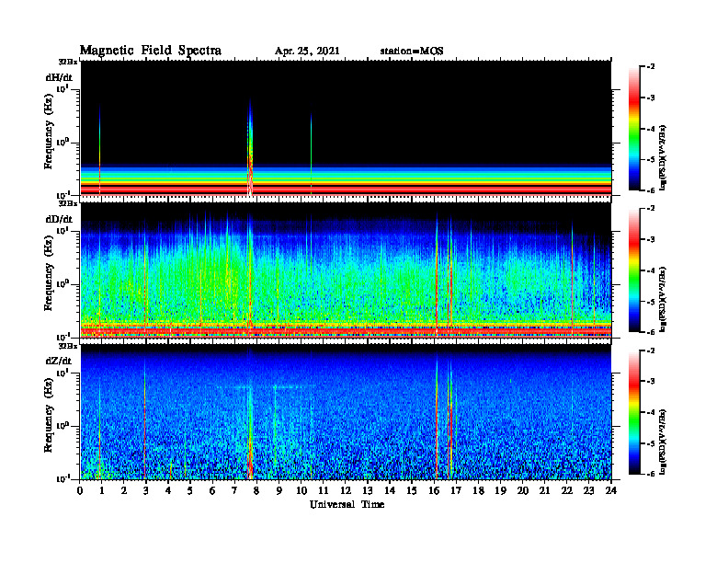Click the hour 16 tick label on the time axis
This screenshot has height=563, width=728.
pyautogui.click(x=434, y=490)
